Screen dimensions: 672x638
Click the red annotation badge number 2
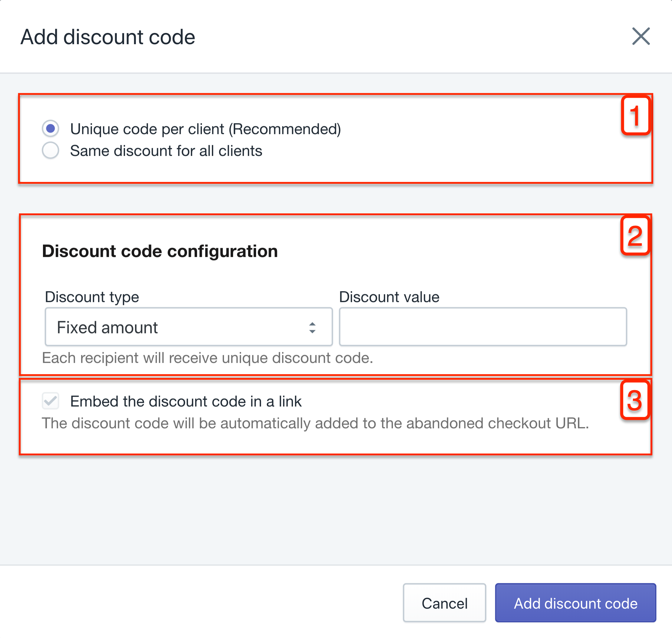click(634, 235)
